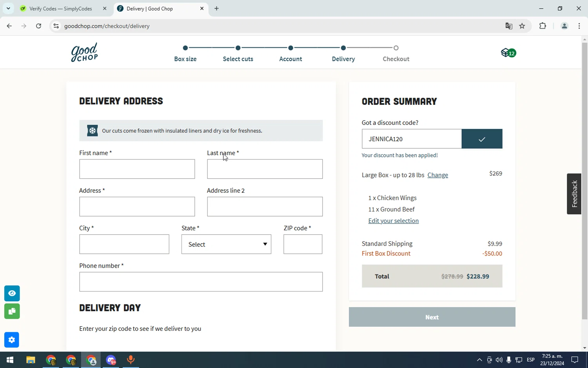The height and width of the screenshot is (368, 588).
Task: Click the Google Translate icon in address bar
Action: [509, 26]
